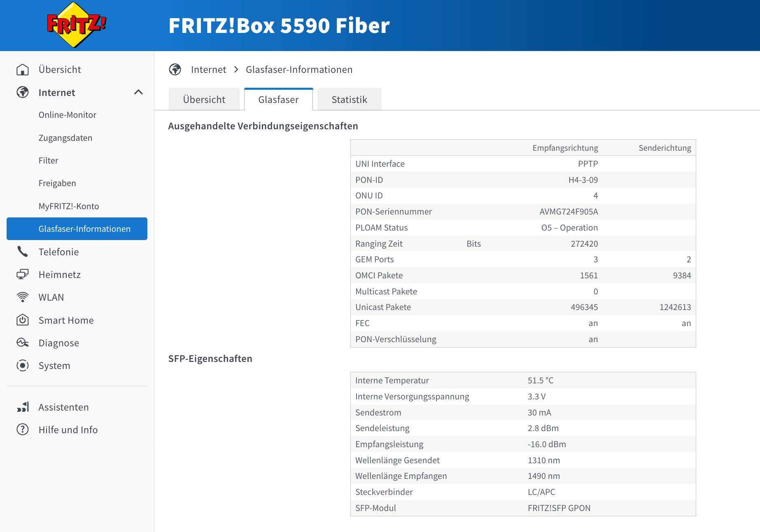Click the Empfangsleistung value -16.0 dBm
This screenshot has height=532, width=760.
point(547,444)
